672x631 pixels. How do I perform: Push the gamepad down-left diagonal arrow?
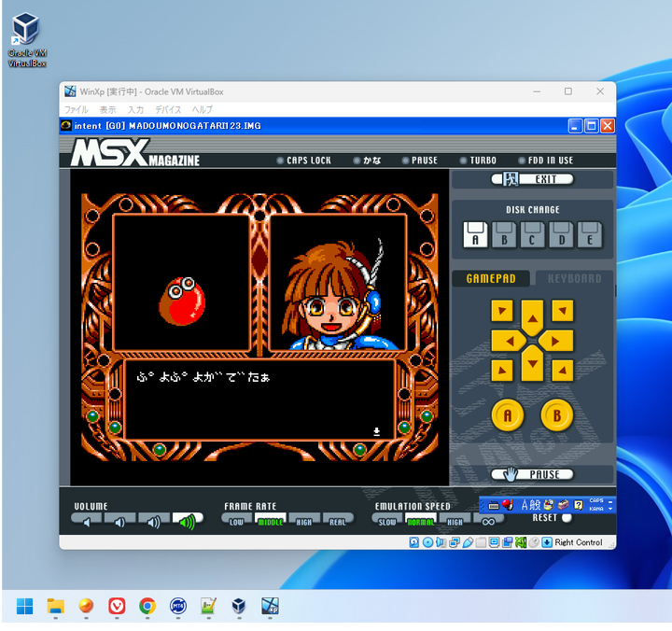coord(502,371)
